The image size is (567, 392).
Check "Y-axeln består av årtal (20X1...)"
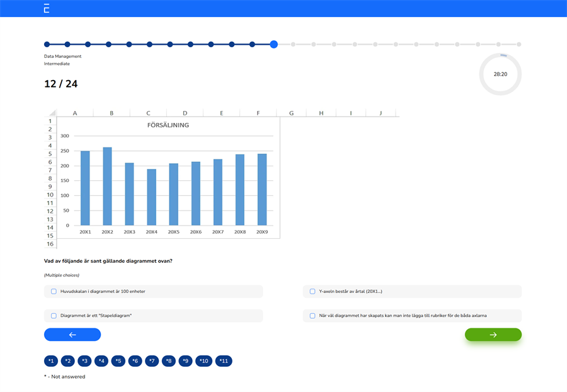pos(311,291)
